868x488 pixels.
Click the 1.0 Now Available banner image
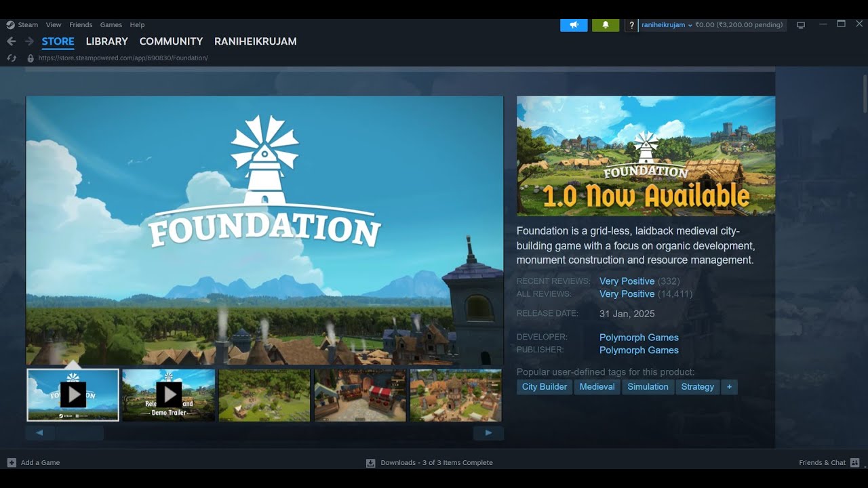pos(646,156)
